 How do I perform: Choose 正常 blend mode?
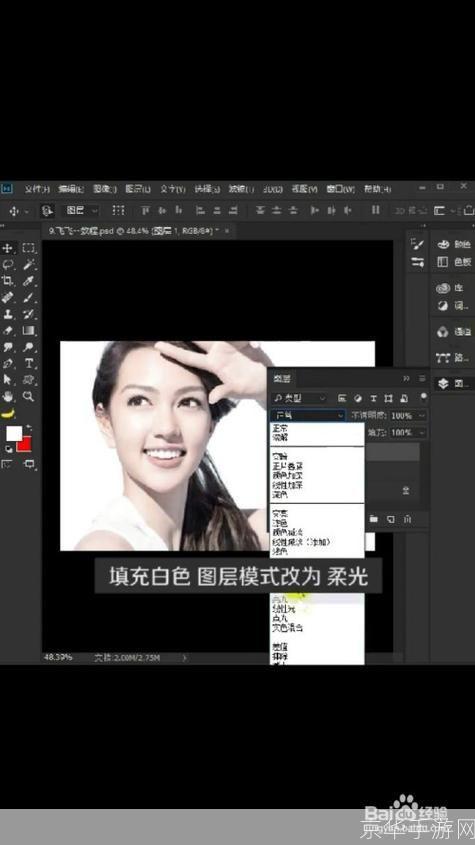[280, 427]
